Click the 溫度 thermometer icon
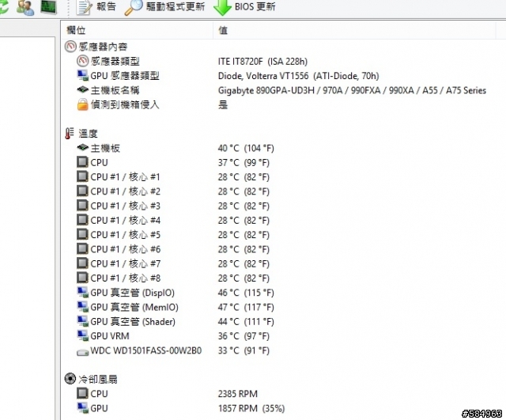Image resolution: width=506 pixels, height=420 pixels. click(70, 133)
